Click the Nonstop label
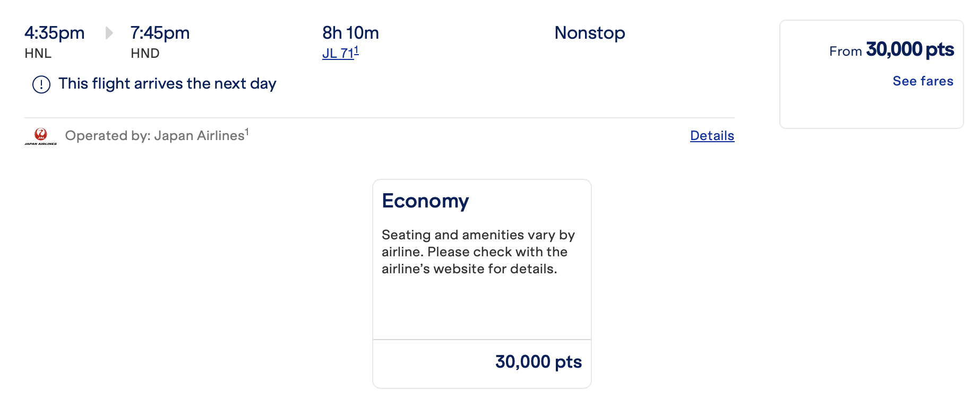 589,33
